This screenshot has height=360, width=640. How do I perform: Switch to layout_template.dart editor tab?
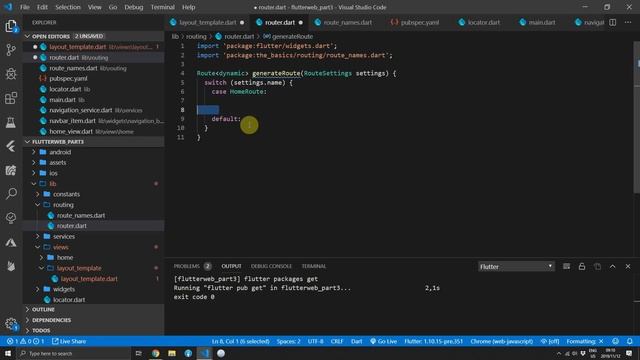point(207,22)
